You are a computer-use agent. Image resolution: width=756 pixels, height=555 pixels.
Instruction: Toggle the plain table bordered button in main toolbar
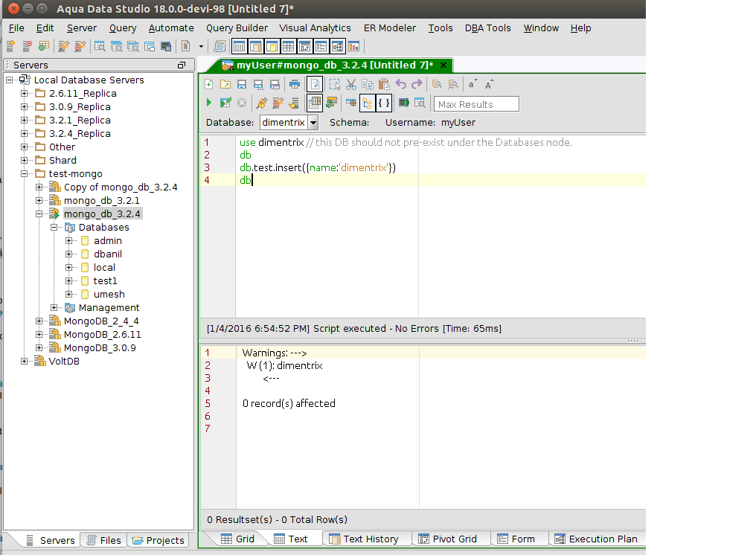[x=288, y=46]
